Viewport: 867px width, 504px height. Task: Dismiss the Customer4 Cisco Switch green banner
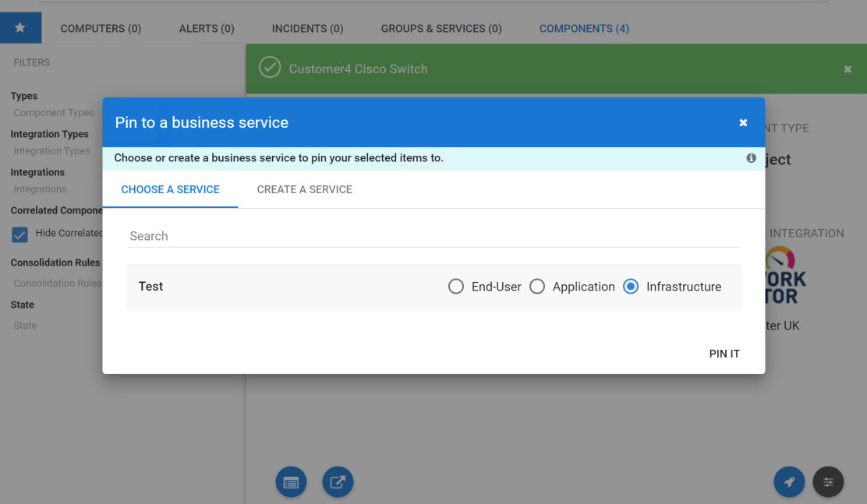click(x=848, y=69)
